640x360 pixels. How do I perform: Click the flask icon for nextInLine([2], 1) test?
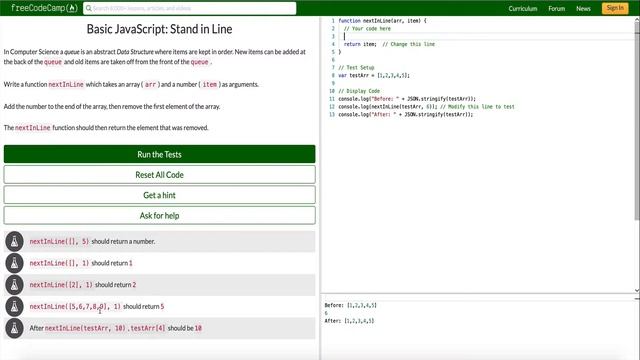[14, 284]
